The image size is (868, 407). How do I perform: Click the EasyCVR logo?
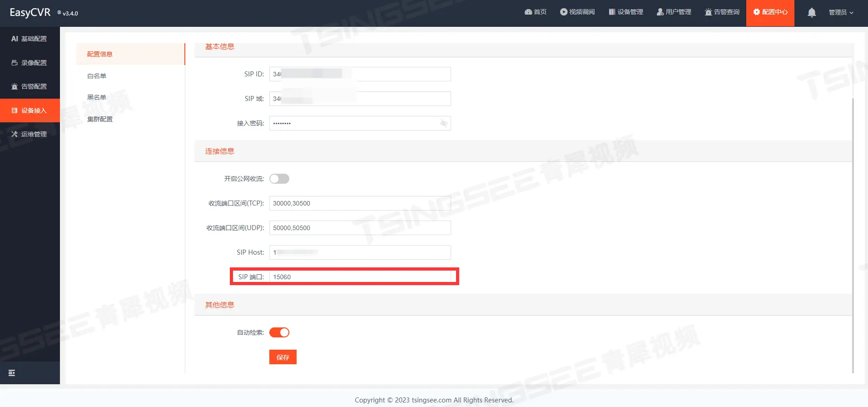click(30, 13)
